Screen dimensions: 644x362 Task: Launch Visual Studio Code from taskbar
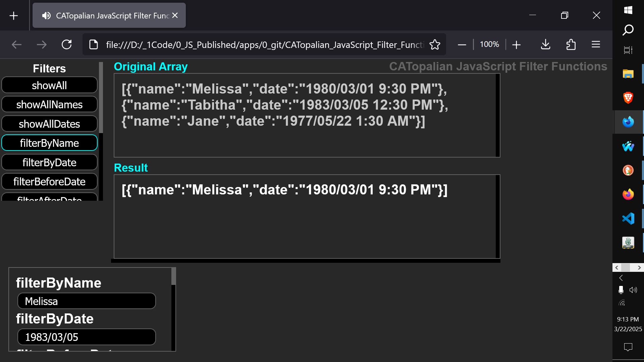(628, 219)
